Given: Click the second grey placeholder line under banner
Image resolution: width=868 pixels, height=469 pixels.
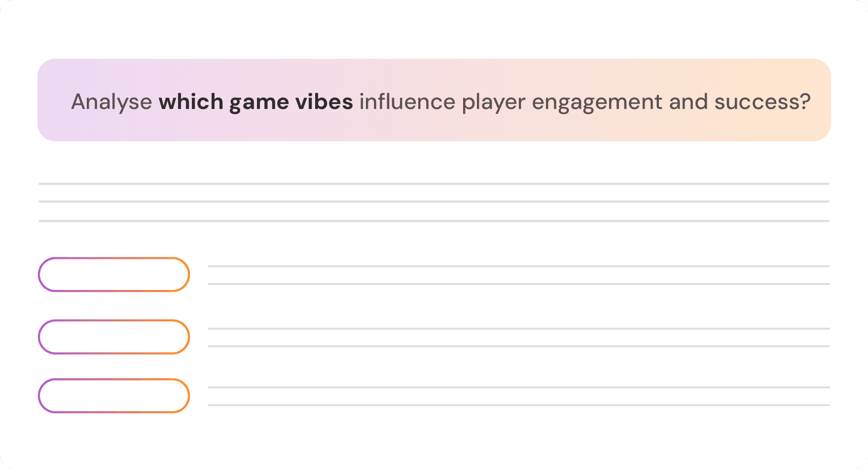Looking at the screenshot, I should tap(434, 201).
